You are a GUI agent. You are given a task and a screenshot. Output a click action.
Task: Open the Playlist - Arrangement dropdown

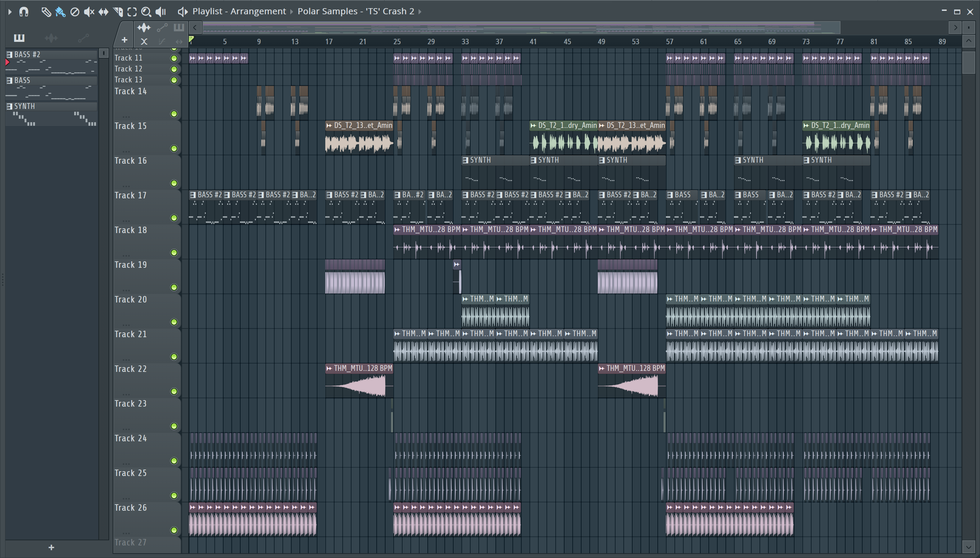click(239, 11)
